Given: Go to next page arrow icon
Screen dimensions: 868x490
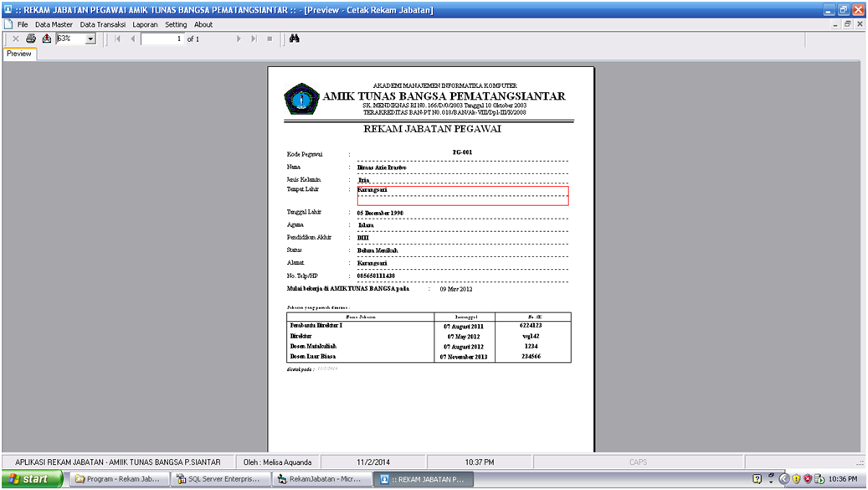Looking at the screenshot, I should pos(239,39).
